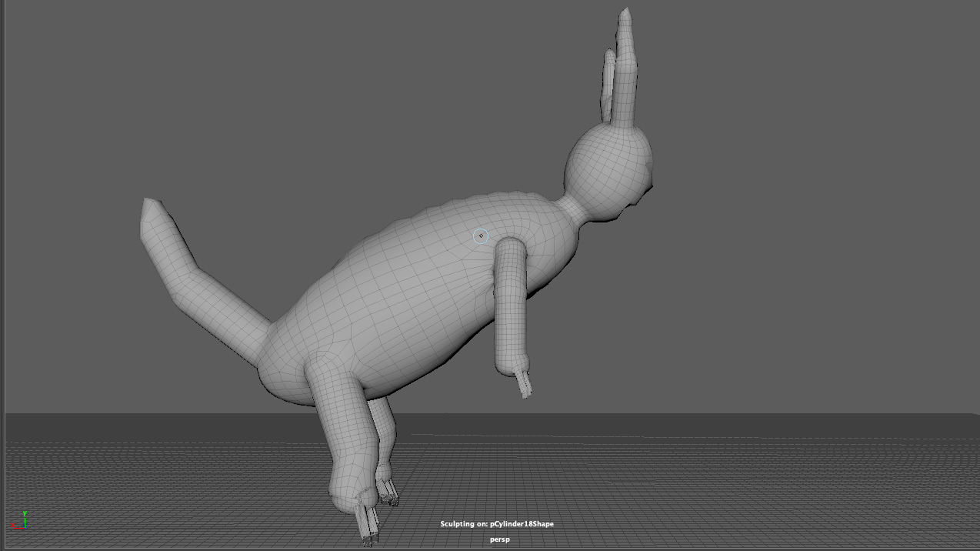980x551 pixels.
Task: Click the 'Sculpting on: pCylinder18Shape' status text
Action: tap(496, 524)
